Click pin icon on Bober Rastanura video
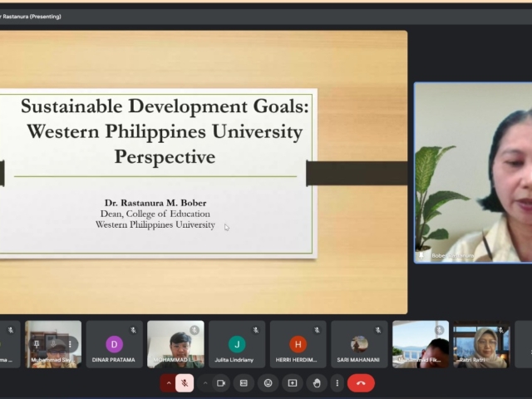The height and width of the screenshot is (399, 532). (x=421, y=255)
